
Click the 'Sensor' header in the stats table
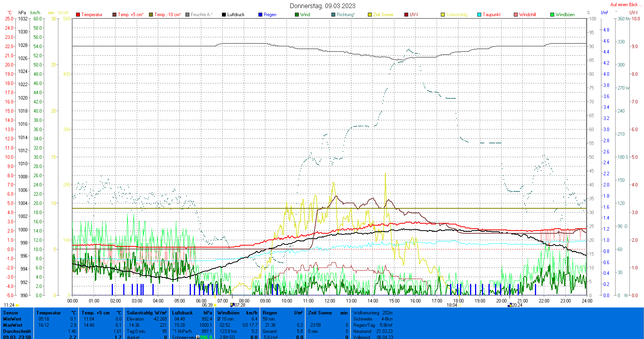11,313
